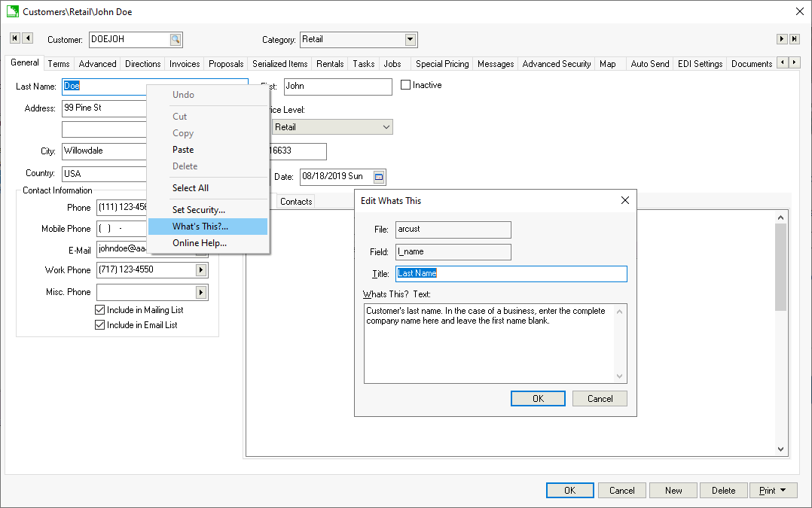Viewport: 812px width, 508px height.
Task: Open the Price Level dropdown
Action: coord(386,127)
